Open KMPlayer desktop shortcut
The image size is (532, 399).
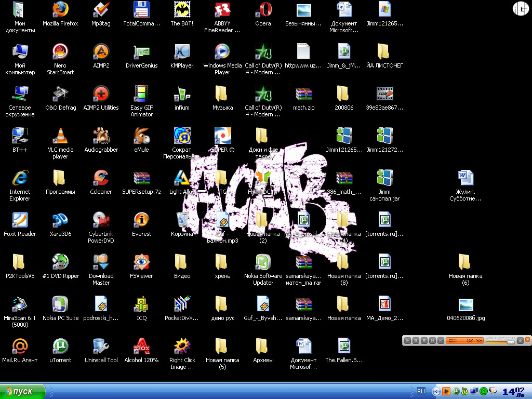182,56
